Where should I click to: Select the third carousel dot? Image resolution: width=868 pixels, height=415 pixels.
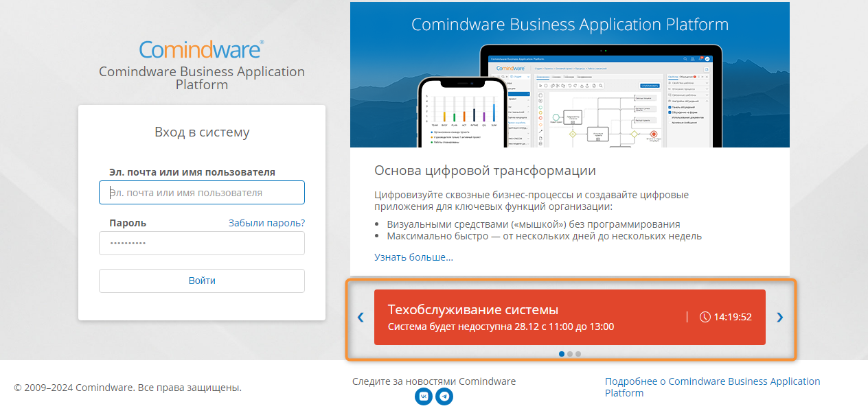pos(578,354)
